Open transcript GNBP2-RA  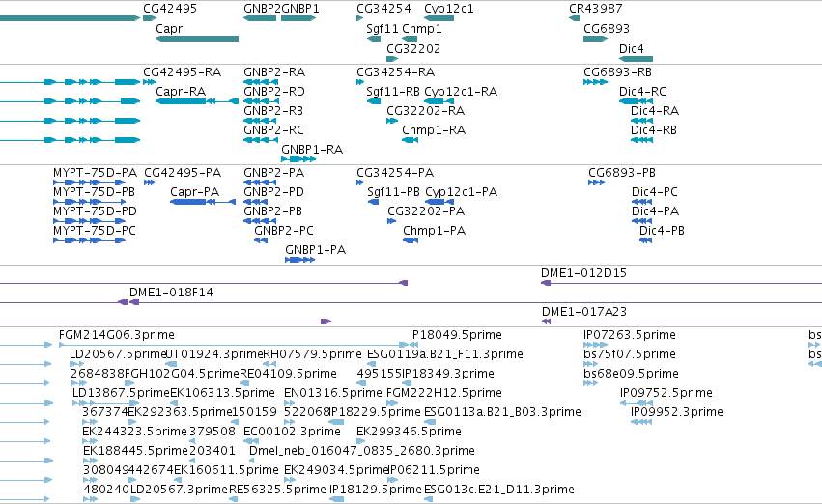click(x=274, y=72)
